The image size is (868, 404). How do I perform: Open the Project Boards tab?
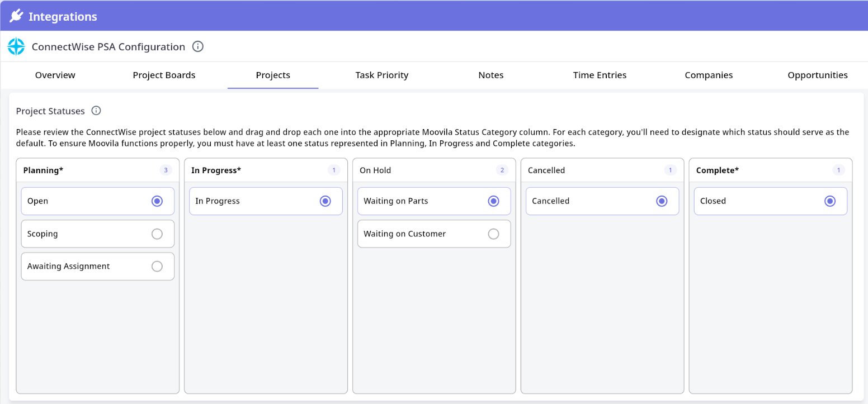point(164,75)
